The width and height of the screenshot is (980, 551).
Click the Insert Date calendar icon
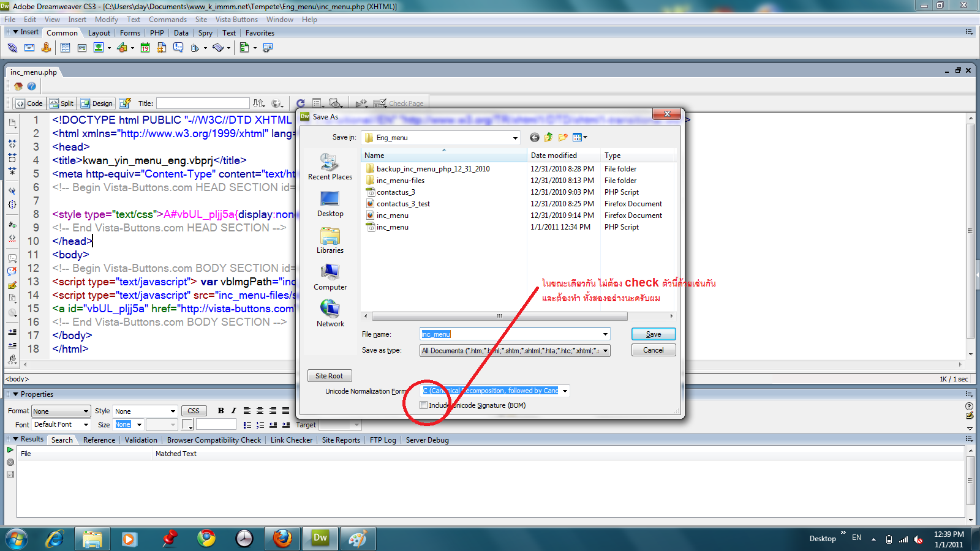tap(145, 48)
